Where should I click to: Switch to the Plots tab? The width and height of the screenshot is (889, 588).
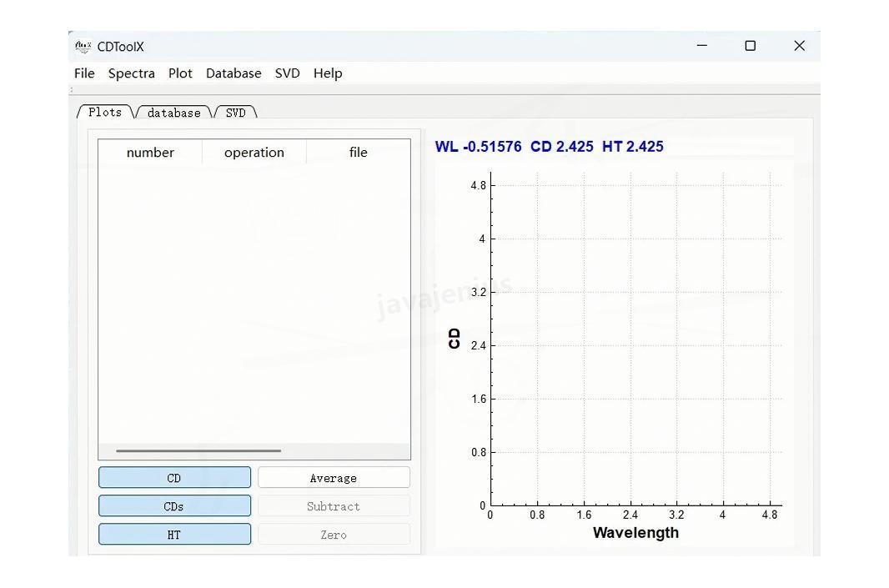tap(105, 112)
